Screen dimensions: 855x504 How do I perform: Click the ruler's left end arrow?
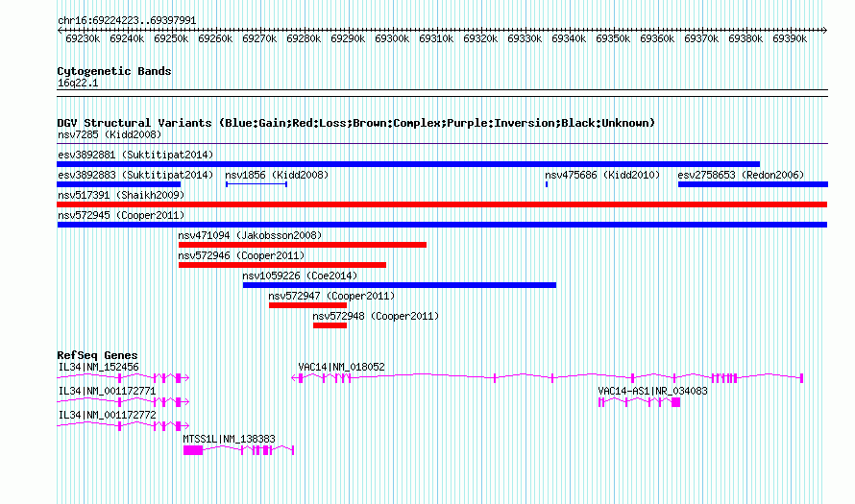point(60,31)
